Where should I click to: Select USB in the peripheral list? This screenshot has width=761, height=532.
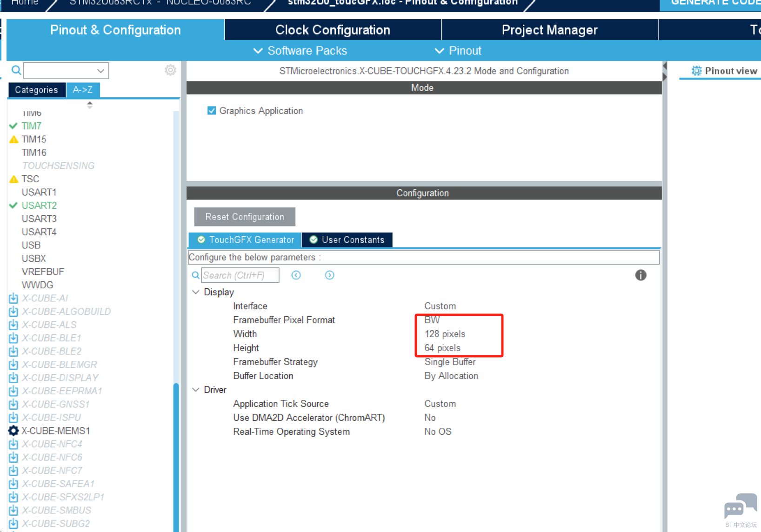click(x=31, y=245)
